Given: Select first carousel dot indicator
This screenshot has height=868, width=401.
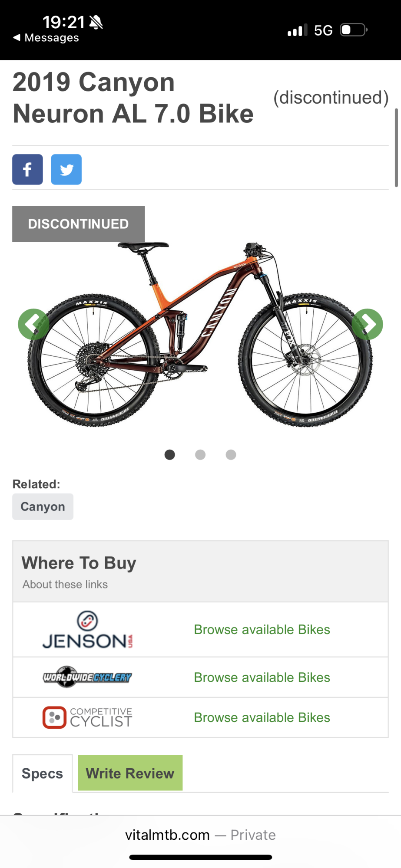Looking at the screenshot, I should click(x=170, y=454).
